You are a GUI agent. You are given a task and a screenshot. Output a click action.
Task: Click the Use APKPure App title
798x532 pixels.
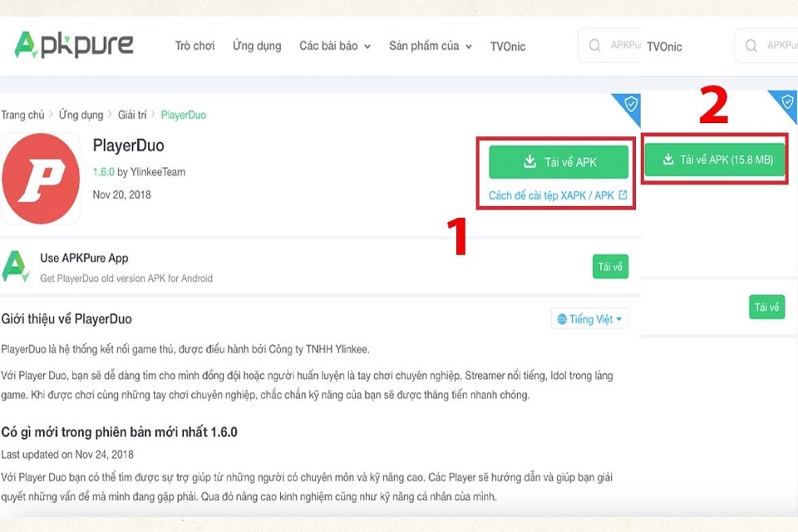tap(84, 259)
